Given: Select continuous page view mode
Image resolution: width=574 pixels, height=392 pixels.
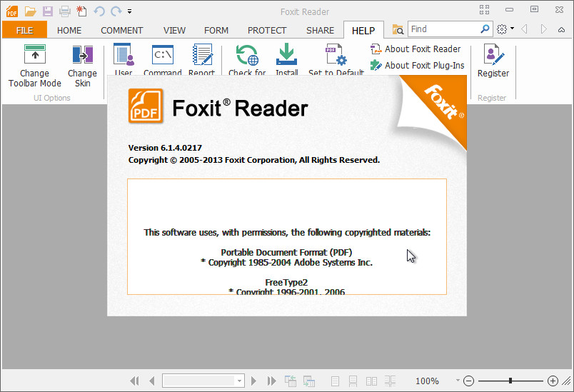Looking at the screenshot, I should (x=353, y=381).
